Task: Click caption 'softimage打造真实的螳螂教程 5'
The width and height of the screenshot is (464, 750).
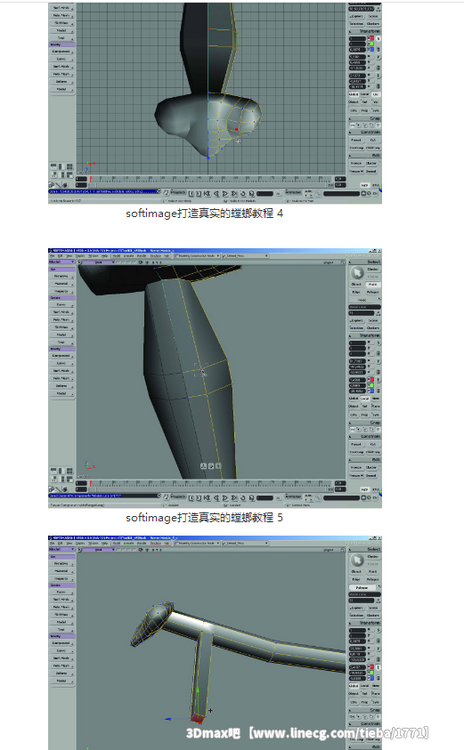Action: click(204, 518)
